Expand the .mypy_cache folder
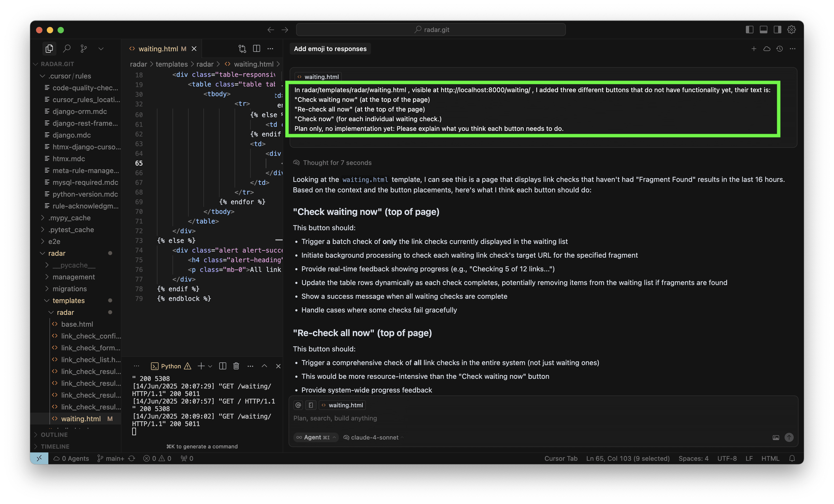 [69, 218]
